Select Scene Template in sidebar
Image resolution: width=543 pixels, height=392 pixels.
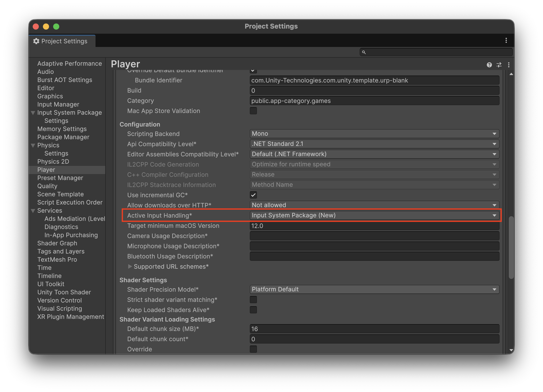[60, 194]
